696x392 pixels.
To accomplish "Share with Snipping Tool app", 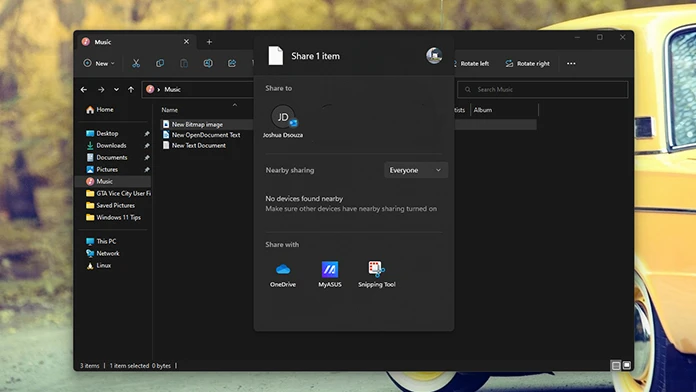I will click(x=377, y=274).
